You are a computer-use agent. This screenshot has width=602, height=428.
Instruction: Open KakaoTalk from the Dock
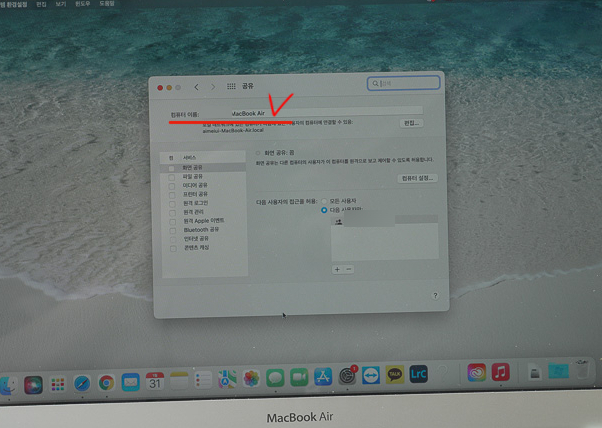tap(395, 374)
